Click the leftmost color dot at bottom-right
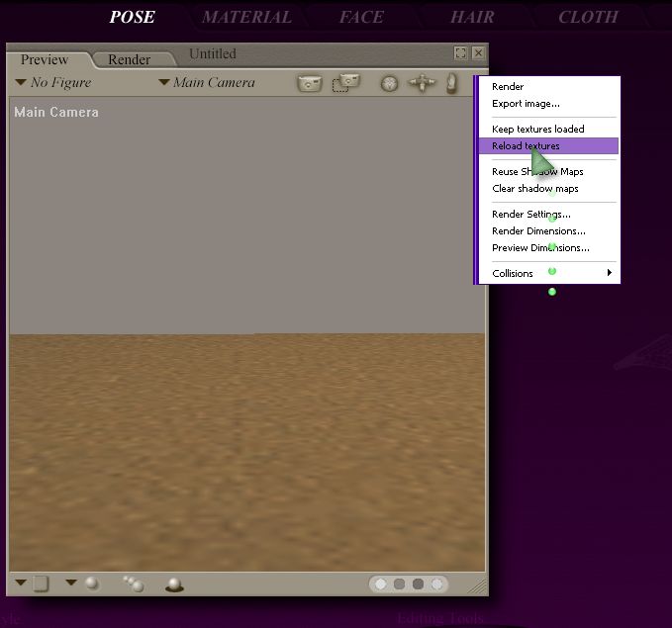The height and width of the screenshot is (628, 672). [x=380, y=584]
